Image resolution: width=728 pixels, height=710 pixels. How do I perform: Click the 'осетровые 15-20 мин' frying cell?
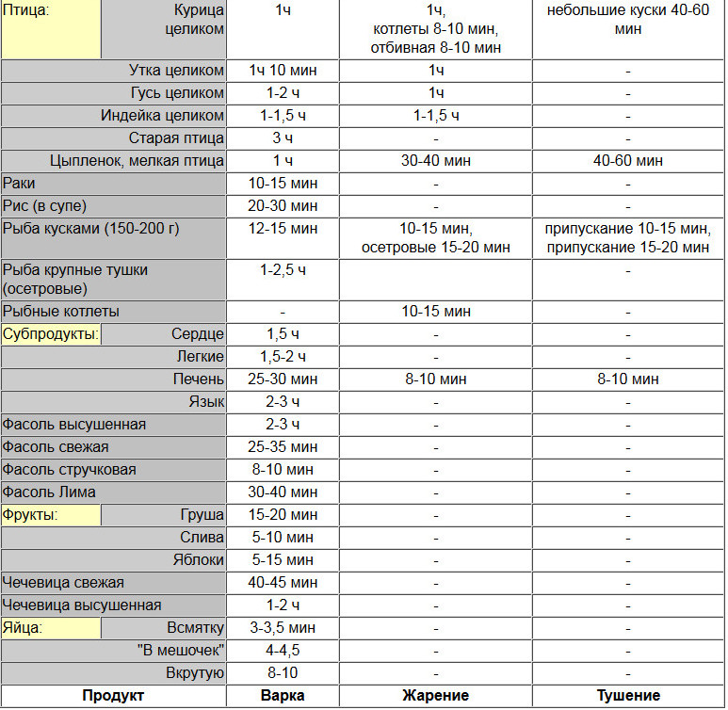[x=435, y=238]
